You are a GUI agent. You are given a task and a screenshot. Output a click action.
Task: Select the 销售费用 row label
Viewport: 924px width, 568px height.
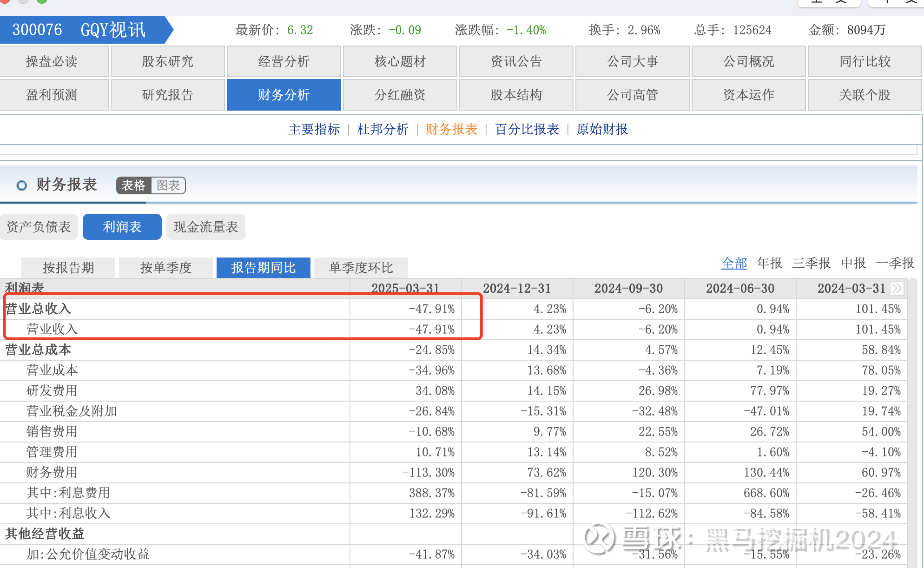[x=52, y=431]
